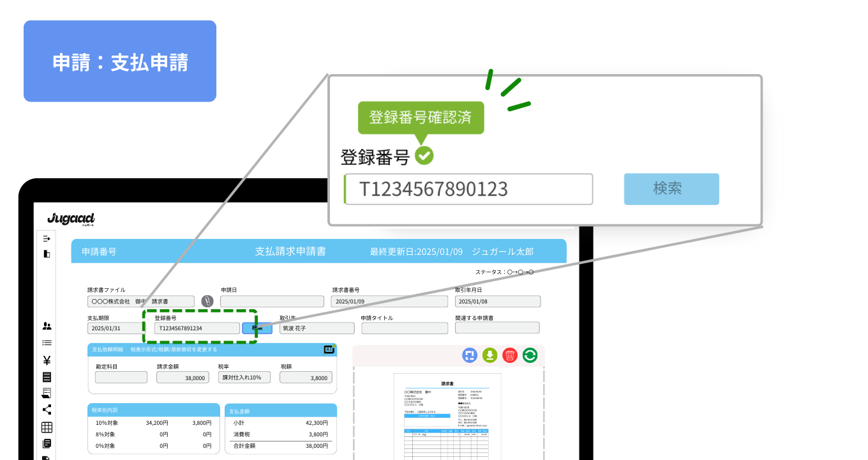The width and height of the screenshot is (868, 460).
Task: Click the 税額 field showing 3,8000
Action: pos(306,377)
